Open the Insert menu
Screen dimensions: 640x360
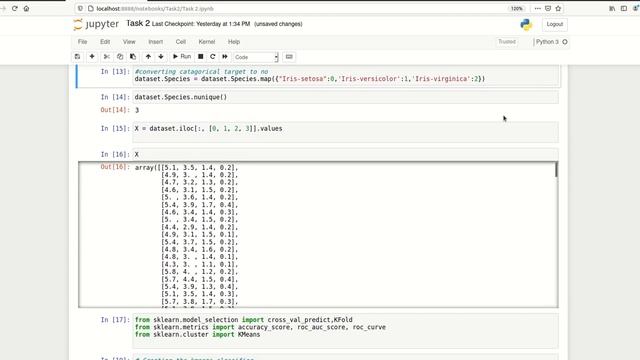[156, 42]
